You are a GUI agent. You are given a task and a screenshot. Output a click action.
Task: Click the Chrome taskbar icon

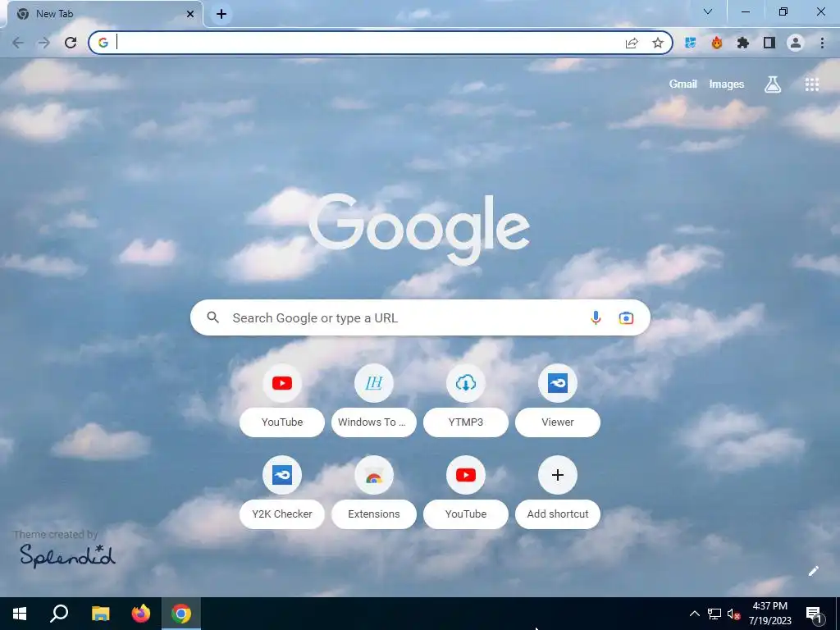tap(181, 614)
